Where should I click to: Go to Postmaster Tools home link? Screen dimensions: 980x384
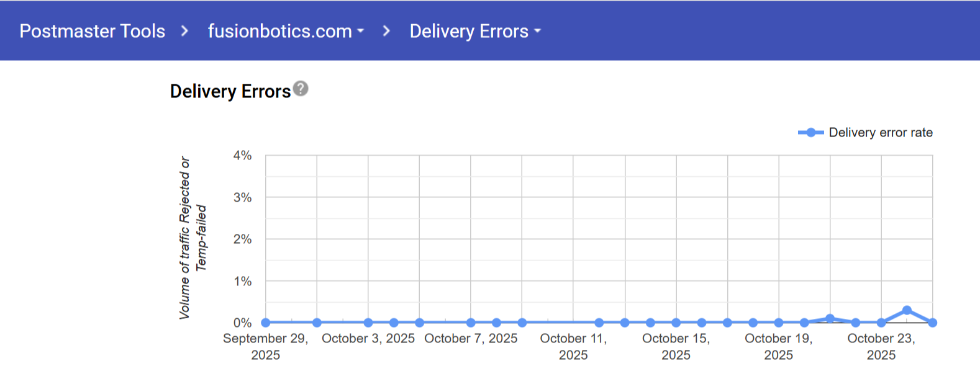point(92,31)
